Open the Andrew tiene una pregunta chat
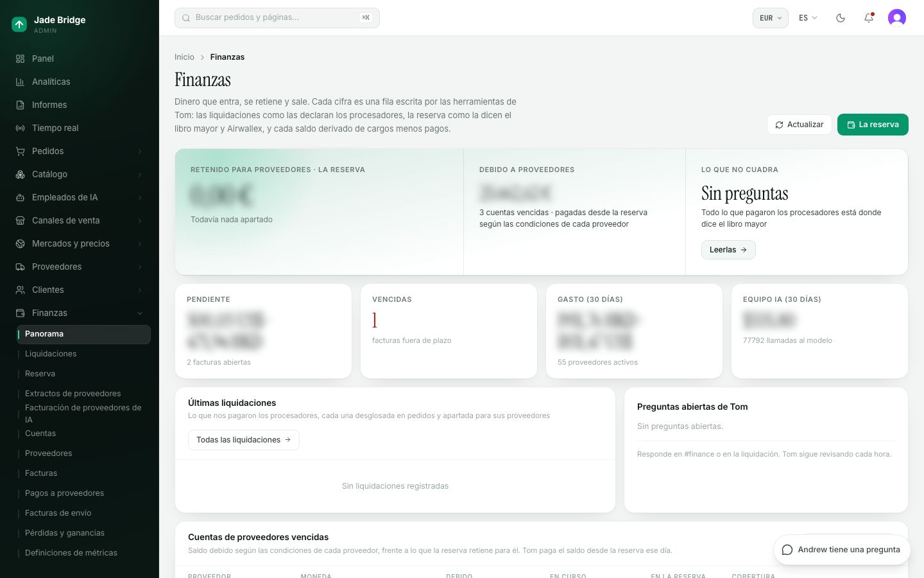 [x=842, y=550]
